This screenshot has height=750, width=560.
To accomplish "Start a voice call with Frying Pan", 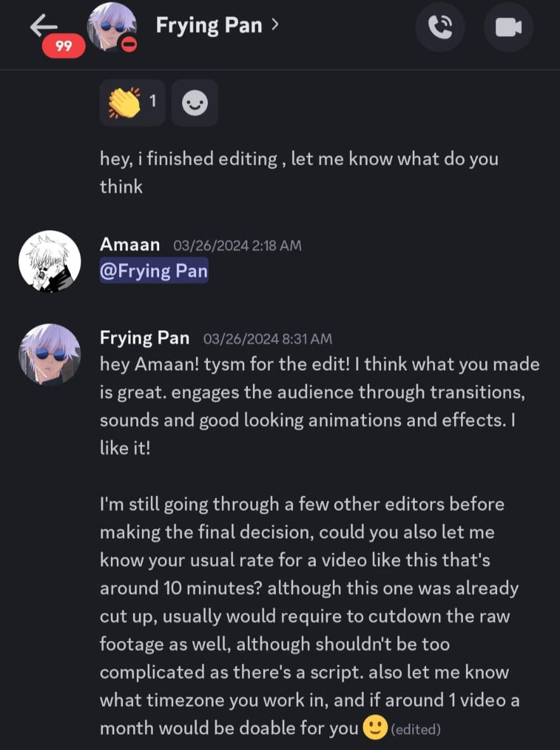I will click(x=441, y=27).
